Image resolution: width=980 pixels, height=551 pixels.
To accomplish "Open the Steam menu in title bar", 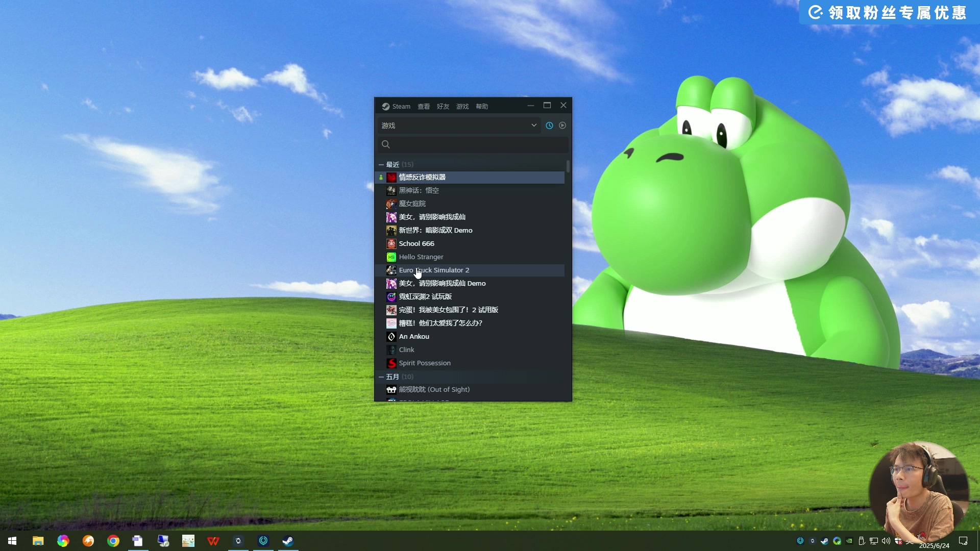I will [x=401, y=106].
